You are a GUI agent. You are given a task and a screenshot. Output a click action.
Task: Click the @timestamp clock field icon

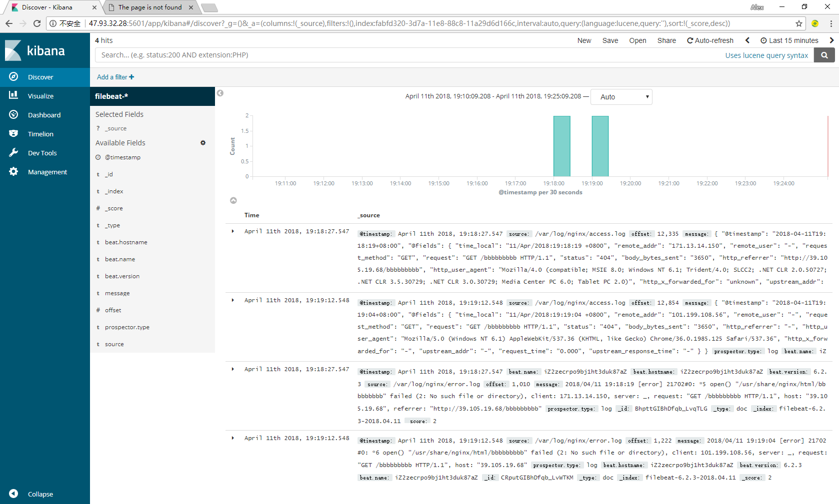[x=98, y=157]
